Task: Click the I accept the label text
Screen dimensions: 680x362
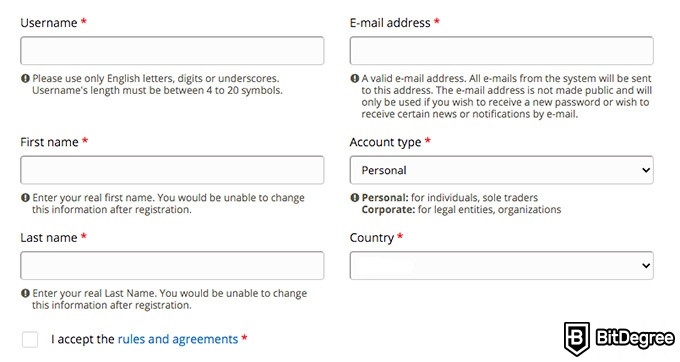Action: 82,339
